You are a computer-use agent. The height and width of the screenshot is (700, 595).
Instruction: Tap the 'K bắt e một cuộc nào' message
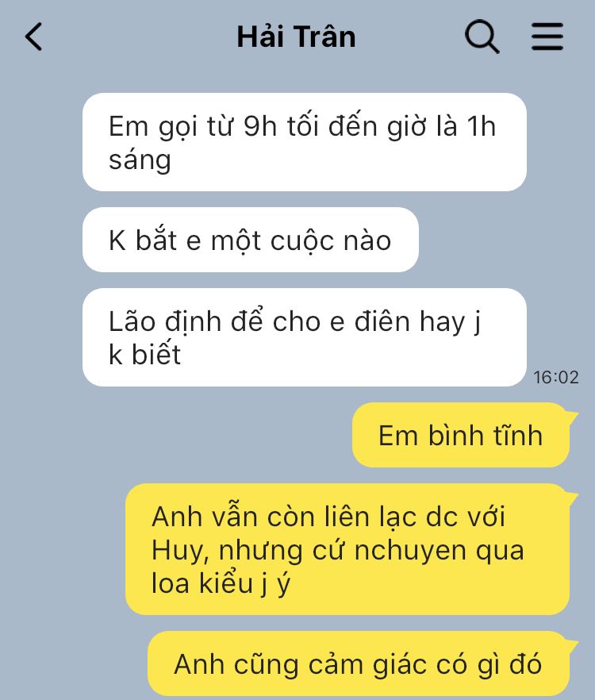coord(251,240)
